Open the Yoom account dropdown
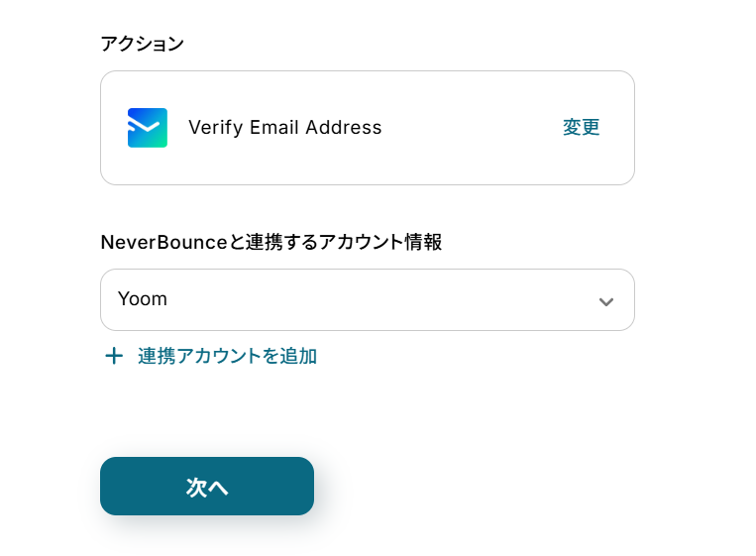Viewport: 756px width, 556px height. pos(367,299)
